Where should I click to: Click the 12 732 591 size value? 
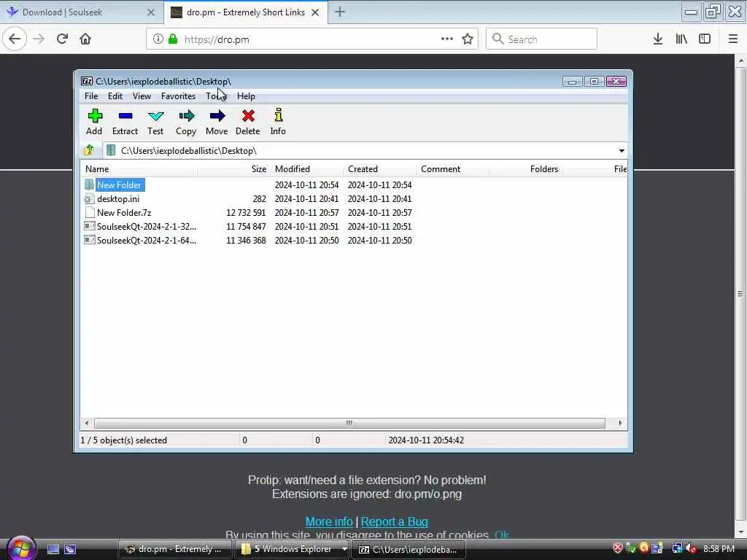coord(246,212)
